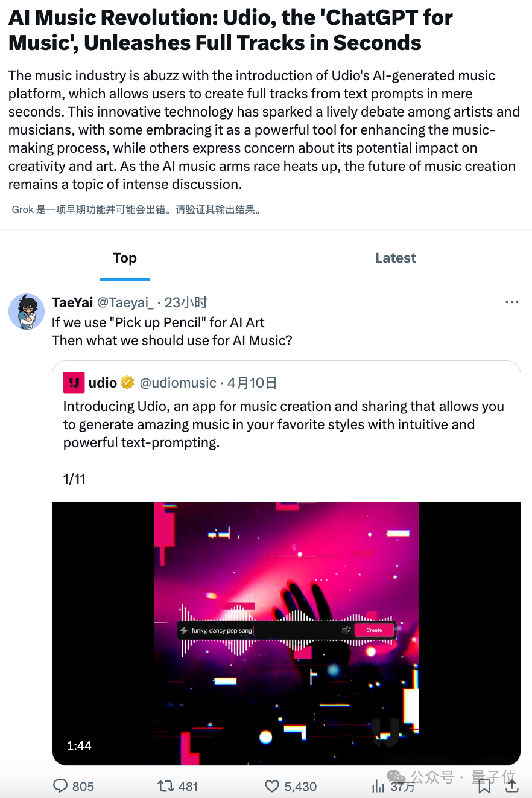Open the quoted tweet's 4月10日 date link
The image size is (532, 798).
tap(252, 383)
